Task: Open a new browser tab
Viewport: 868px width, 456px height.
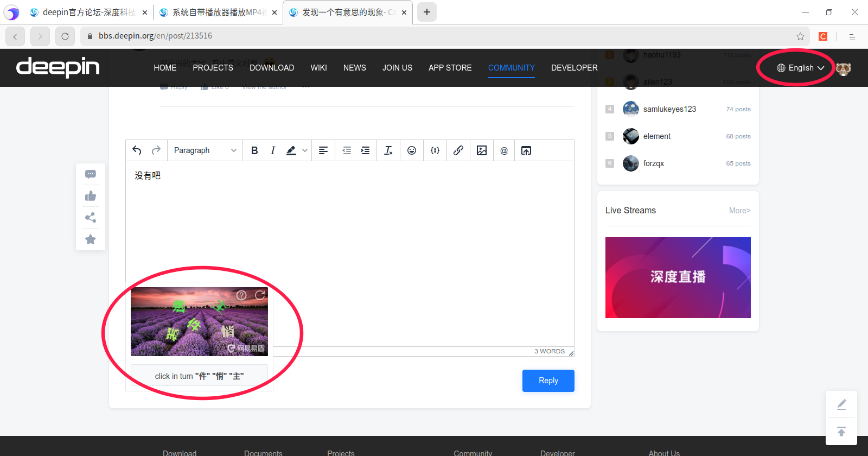Action: pos(427,12)
